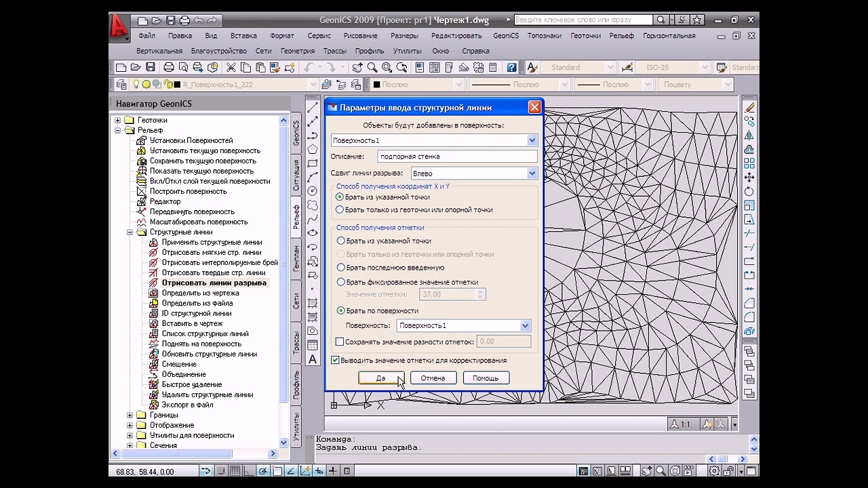Open the "Сдвиг линии разрыва" dropdown
The width and height of the screenshot is (868, 488).
click(x=532, y=174)
